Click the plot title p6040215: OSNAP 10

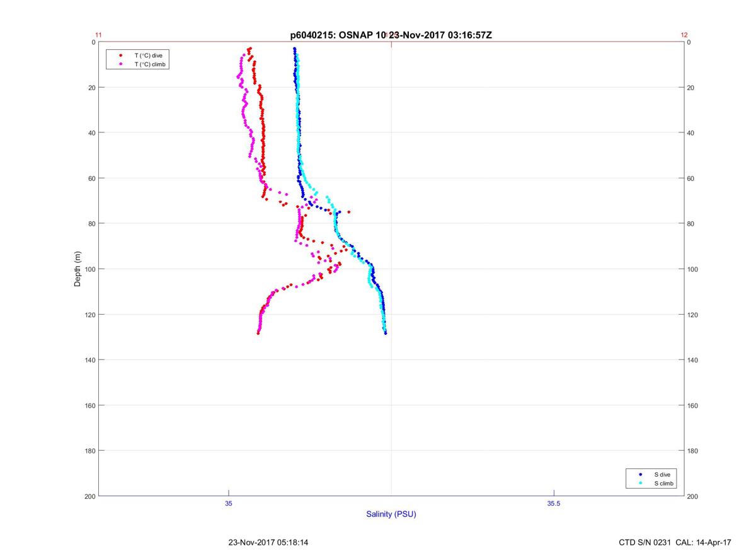pyautogui.click(x=391, y=35)
